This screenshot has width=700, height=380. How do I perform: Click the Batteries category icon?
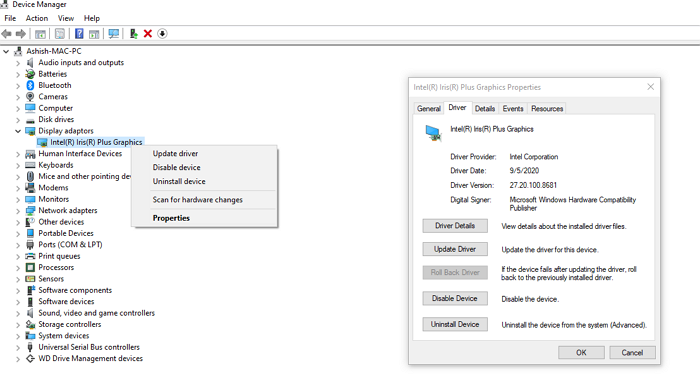click(x=30, y=74)
